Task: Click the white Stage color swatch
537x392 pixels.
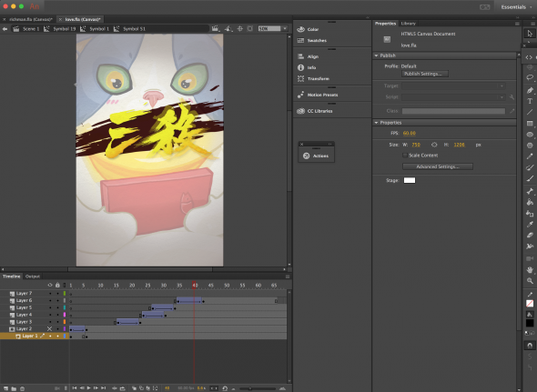Action: (x=410, y=180)
